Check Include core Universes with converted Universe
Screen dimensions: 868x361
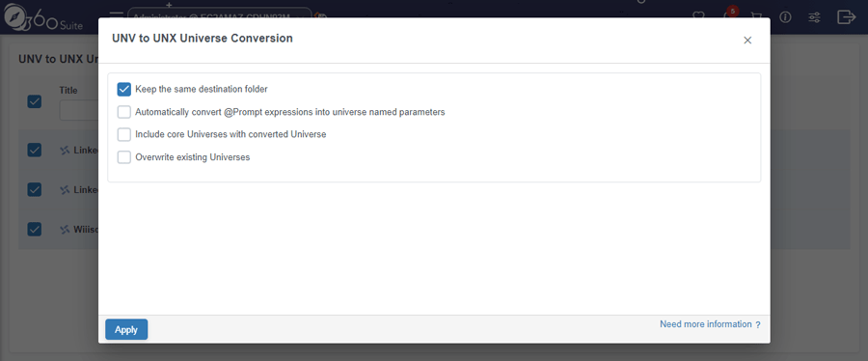pos(124,134)
